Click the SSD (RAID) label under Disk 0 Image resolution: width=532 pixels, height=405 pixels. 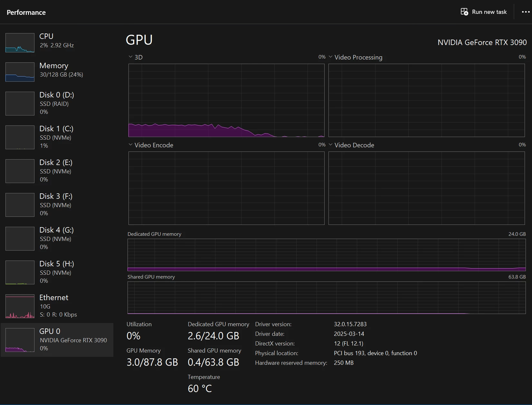click(x=54, y=104)
